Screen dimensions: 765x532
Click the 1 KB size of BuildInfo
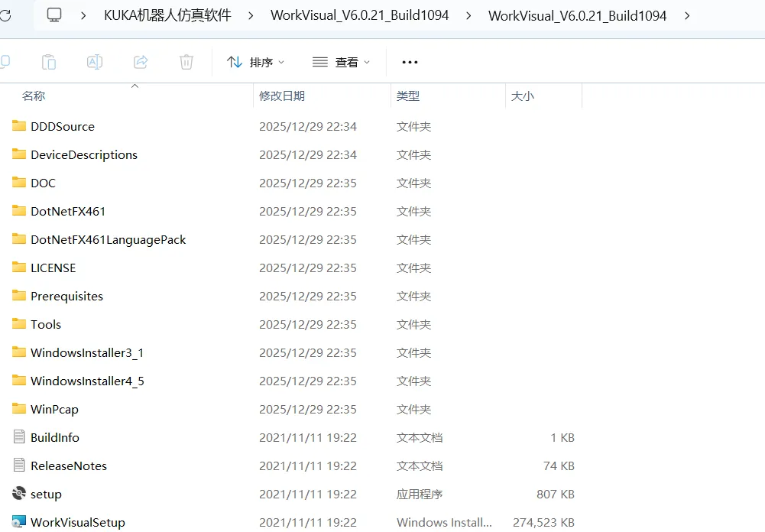click(562, 438)
